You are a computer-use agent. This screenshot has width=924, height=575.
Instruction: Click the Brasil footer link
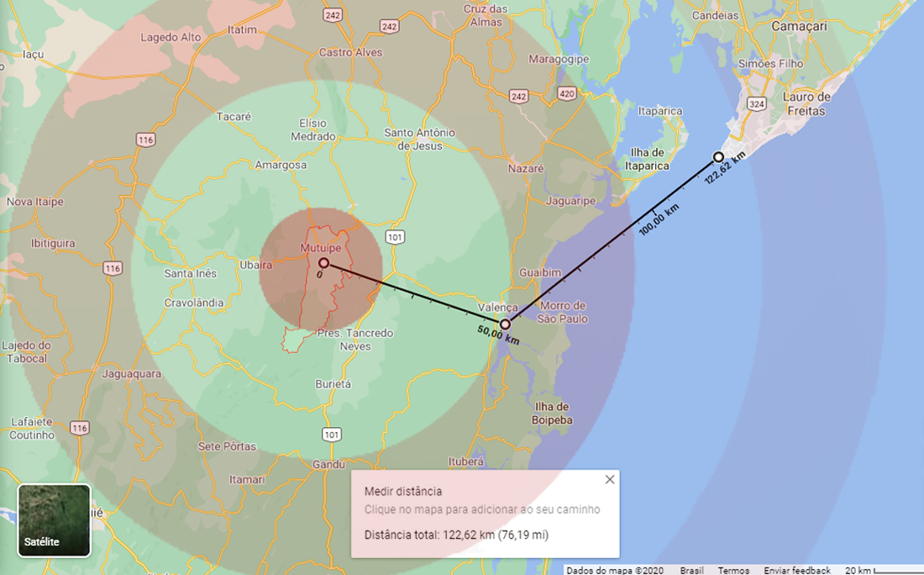pyautogui.click(x=691, y=570)
